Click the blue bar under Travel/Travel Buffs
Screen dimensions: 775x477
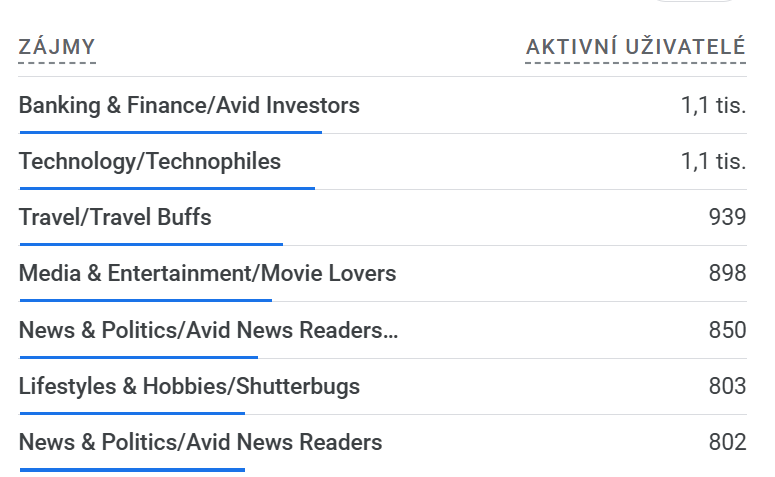pos(151,244)
